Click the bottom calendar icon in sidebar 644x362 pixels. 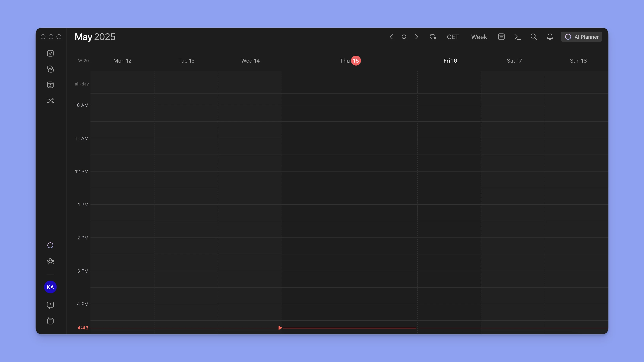click(50, 321)
